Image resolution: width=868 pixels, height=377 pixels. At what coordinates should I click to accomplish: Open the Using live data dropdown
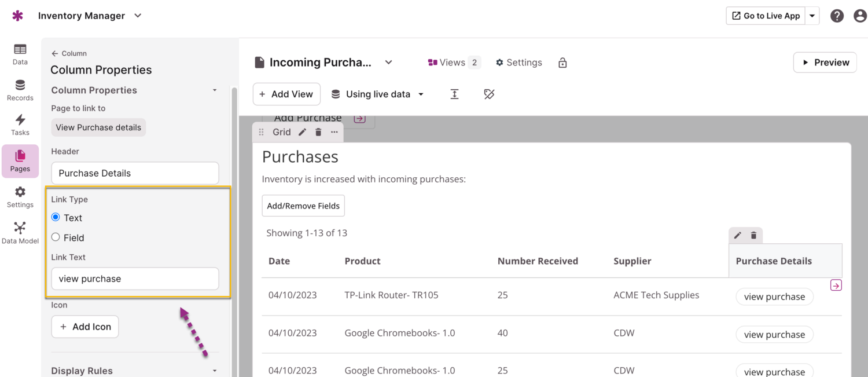click(x=377, y=94)
